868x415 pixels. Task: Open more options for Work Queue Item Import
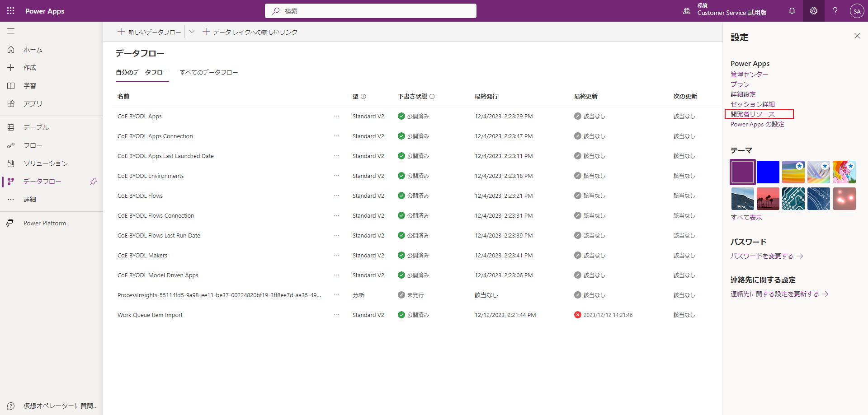pyautogui.click(x=336, y=315)
